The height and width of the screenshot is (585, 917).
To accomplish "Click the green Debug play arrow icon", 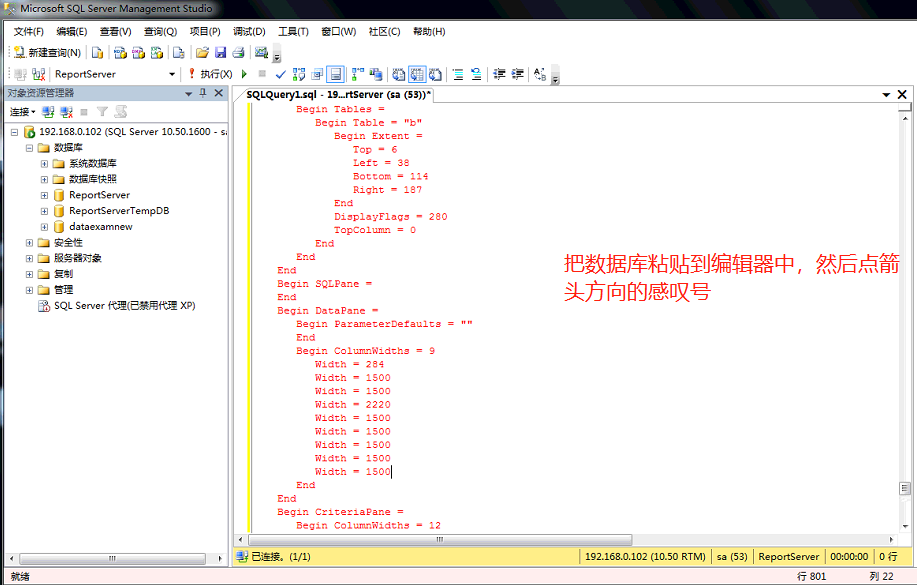I will point(244,74).
